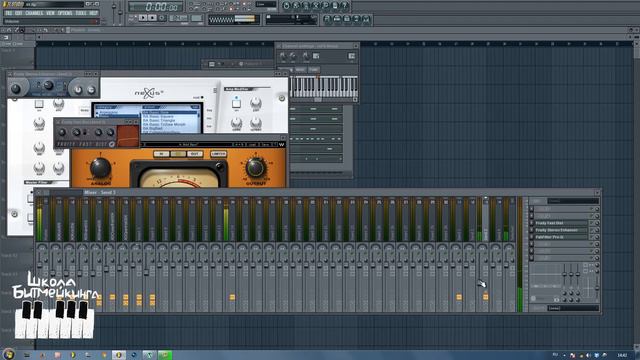Click leftmost large knob in Fruity Stereo Enhancer window

[16, 88]
